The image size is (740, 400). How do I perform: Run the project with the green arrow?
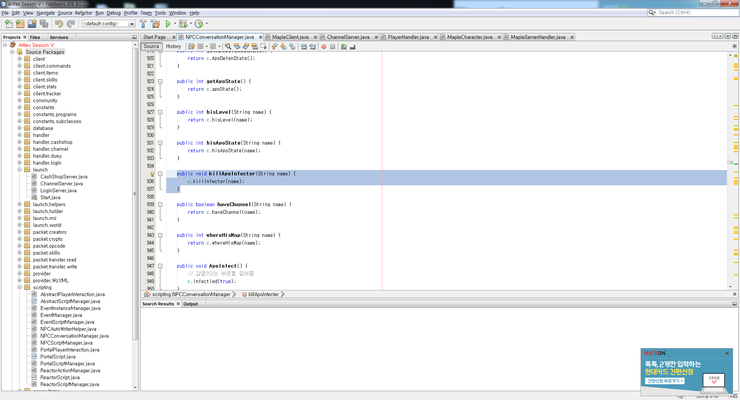pos(168,24)
